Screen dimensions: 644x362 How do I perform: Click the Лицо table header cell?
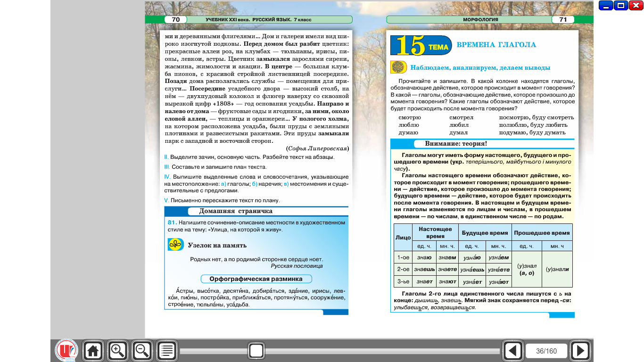(403, 238)
